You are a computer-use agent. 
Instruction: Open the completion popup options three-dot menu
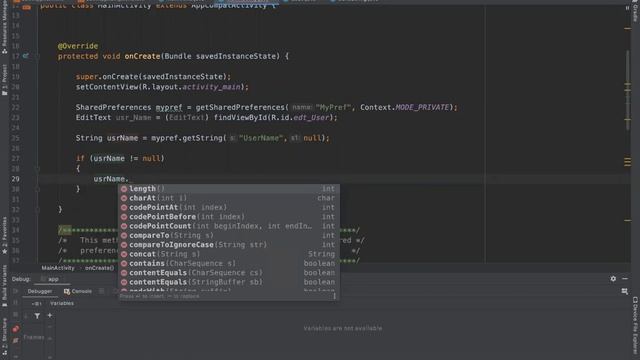[x=334, y=296]
